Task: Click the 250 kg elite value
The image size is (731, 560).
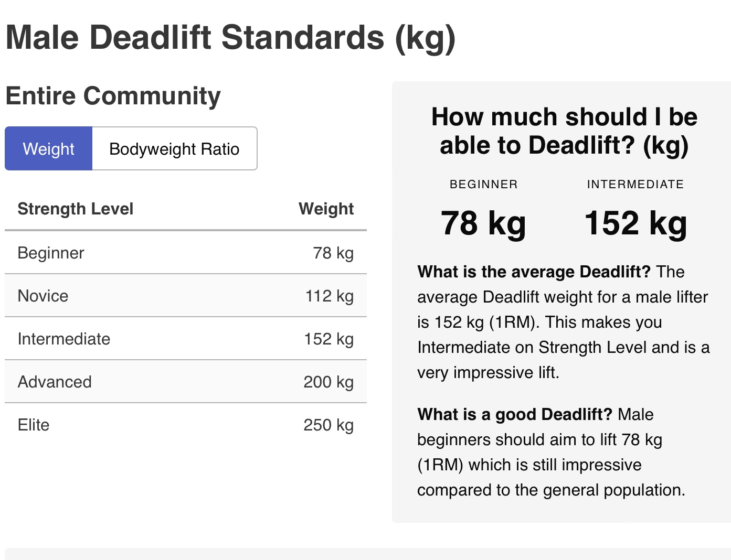Action: (x=329, y=425)
